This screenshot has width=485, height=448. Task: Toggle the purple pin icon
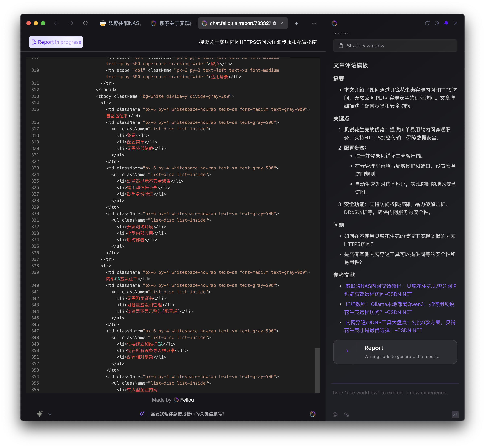446,23
